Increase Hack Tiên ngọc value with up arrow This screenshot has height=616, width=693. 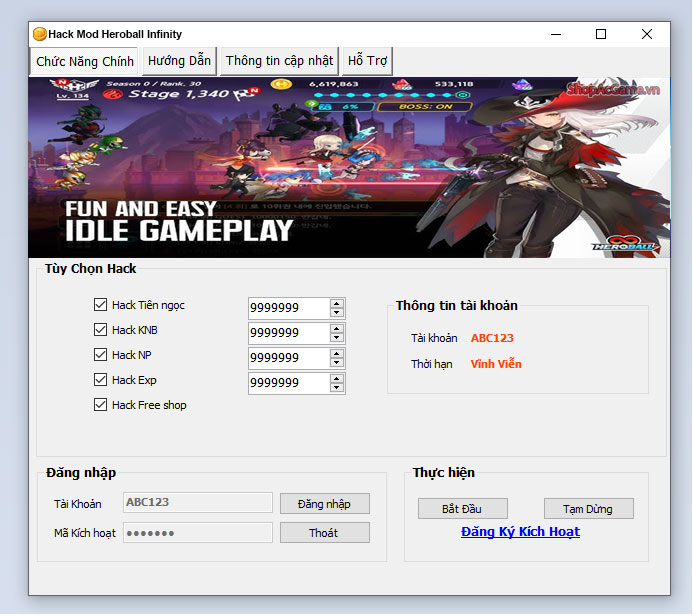[x=337, y=303]
